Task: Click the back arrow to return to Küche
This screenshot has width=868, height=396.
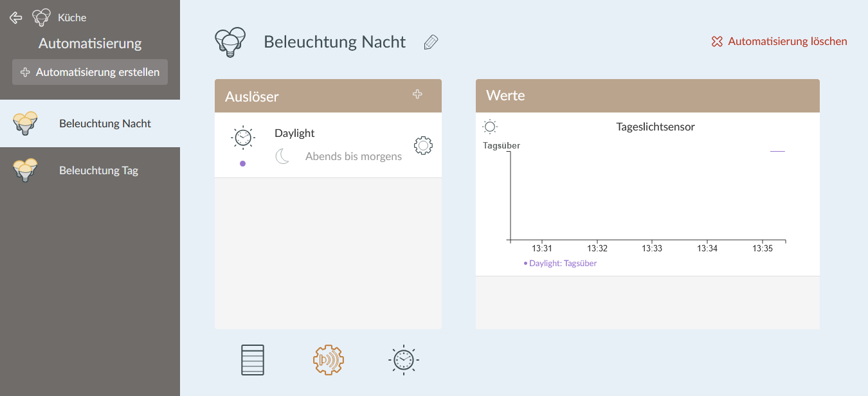Action: (x=15, y=17)
